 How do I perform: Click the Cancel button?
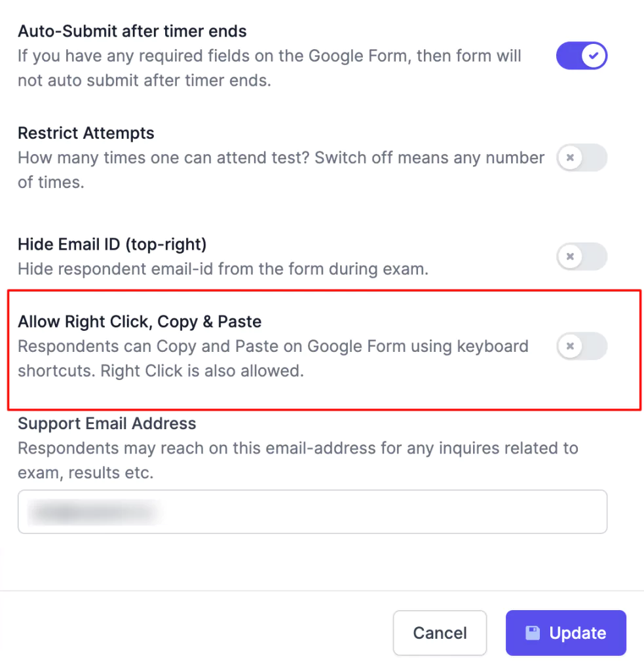pos(440,633)
